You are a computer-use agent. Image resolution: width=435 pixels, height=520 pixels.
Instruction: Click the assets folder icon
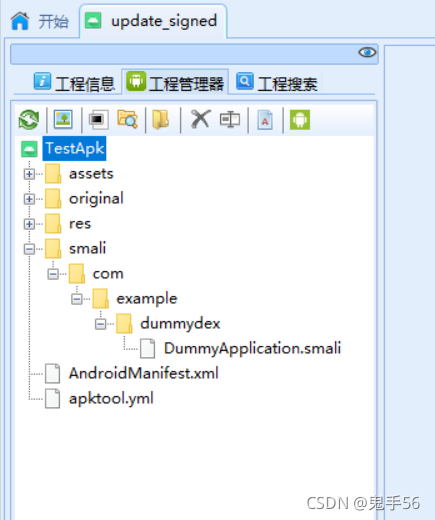53,174
